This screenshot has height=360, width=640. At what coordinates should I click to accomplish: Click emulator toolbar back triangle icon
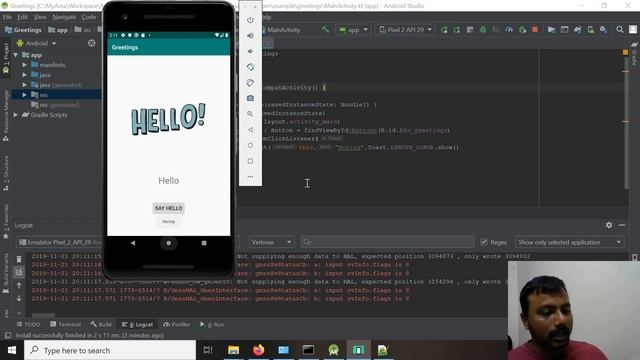(x=250, y=130)
